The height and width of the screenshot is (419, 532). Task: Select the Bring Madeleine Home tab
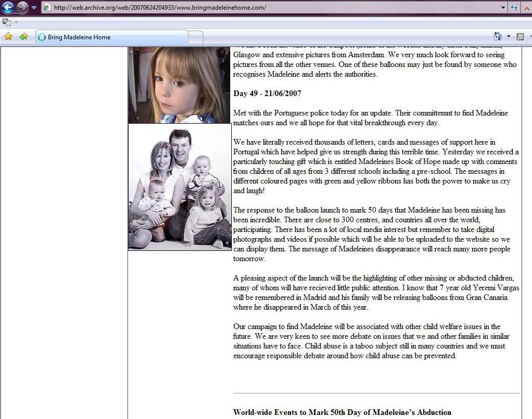pyautogui.click(x=111, y=37)
